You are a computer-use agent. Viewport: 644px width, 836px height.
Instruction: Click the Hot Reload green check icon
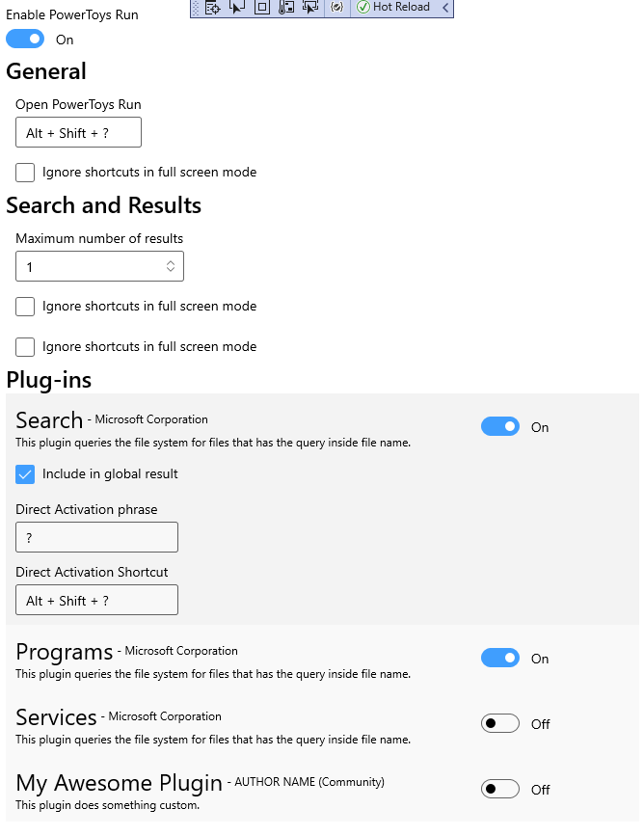(x=364, y=8)
